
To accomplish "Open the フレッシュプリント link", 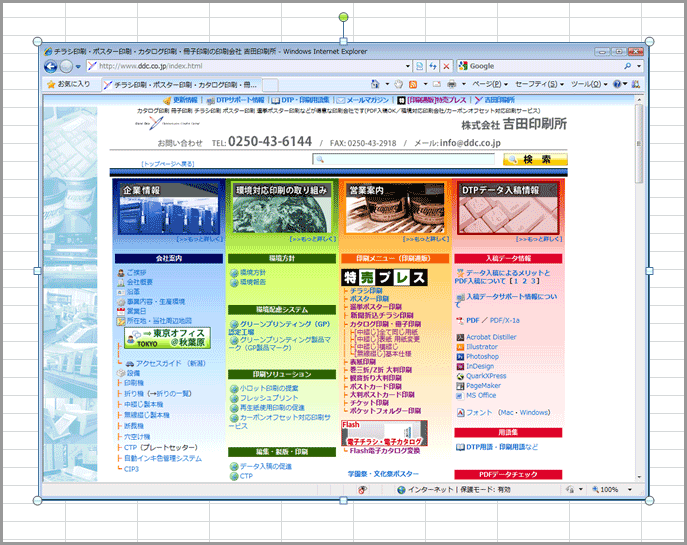I will tap(269, 398).
